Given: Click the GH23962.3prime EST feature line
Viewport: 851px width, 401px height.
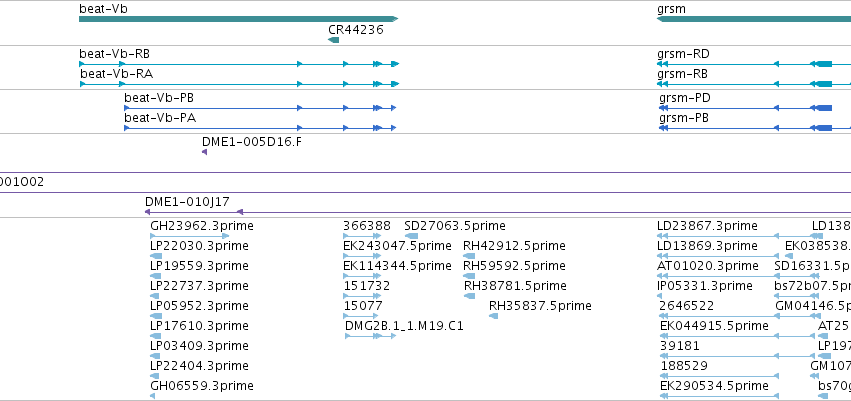Looking at the screenshot, I should pyautogui.click(x=189, y=236).
